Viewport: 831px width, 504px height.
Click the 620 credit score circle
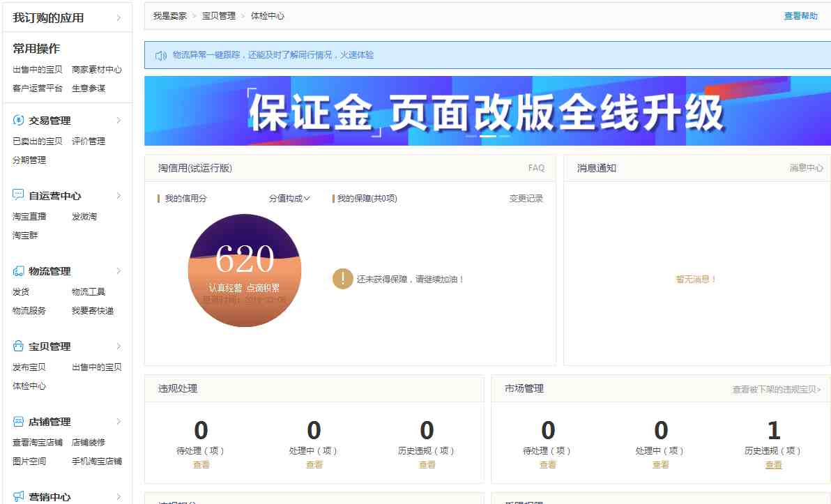click(x=245, y=270)
